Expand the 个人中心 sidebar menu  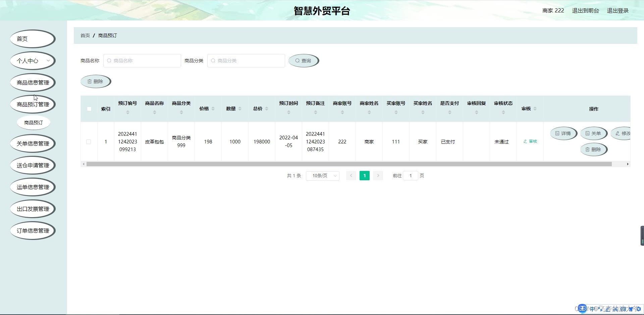tap(33, 61)
